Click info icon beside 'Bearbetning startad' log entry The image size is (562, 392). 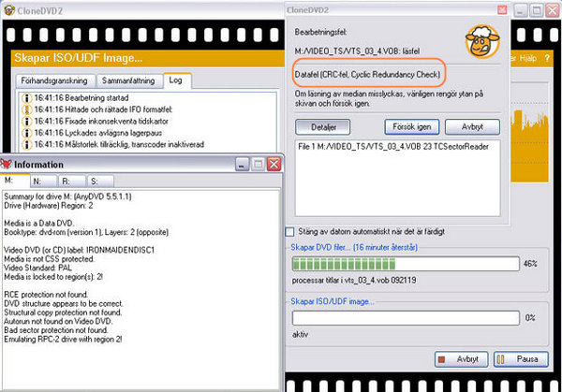(x=26, y=98)
